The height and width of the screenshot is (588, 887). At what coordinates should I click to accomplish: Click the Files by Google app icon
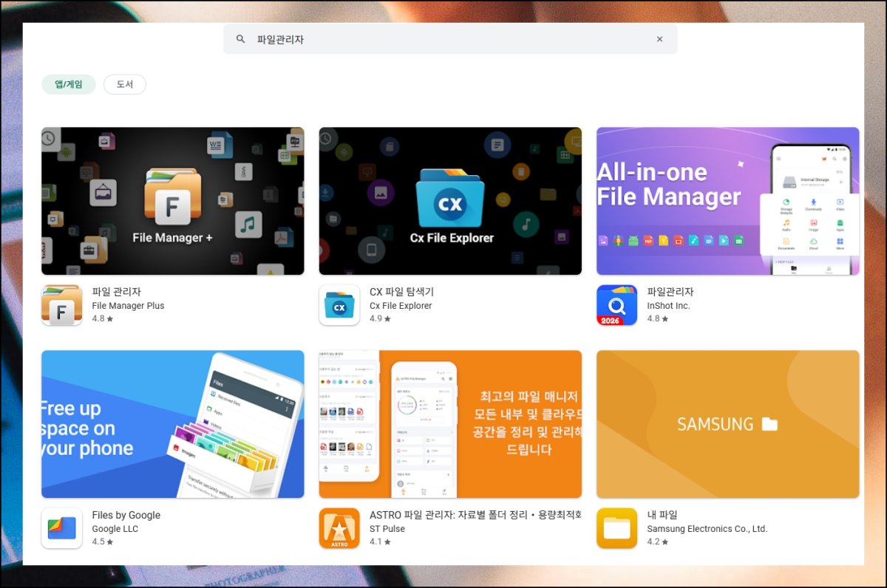[x=62, y=528]
